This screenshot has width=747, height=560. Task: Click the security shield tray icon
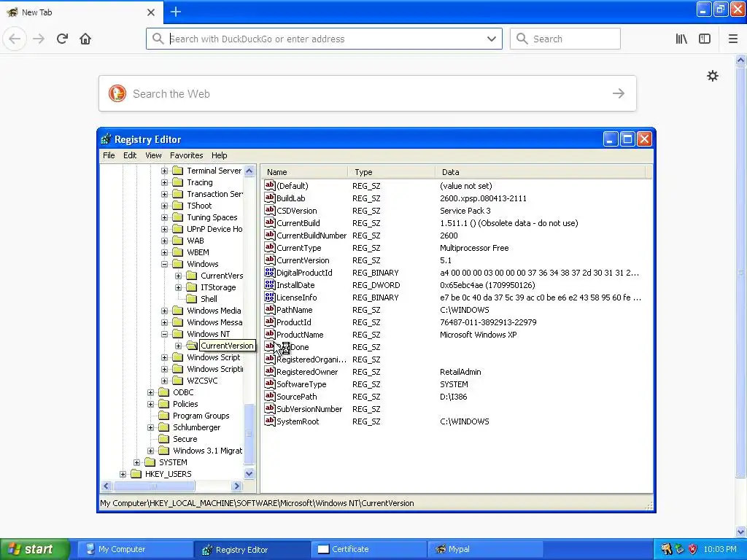pos(693,549)
